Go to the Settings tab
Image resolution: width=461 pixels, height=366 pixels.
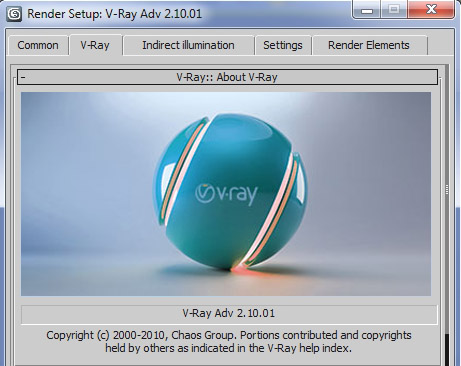point(283,45)
